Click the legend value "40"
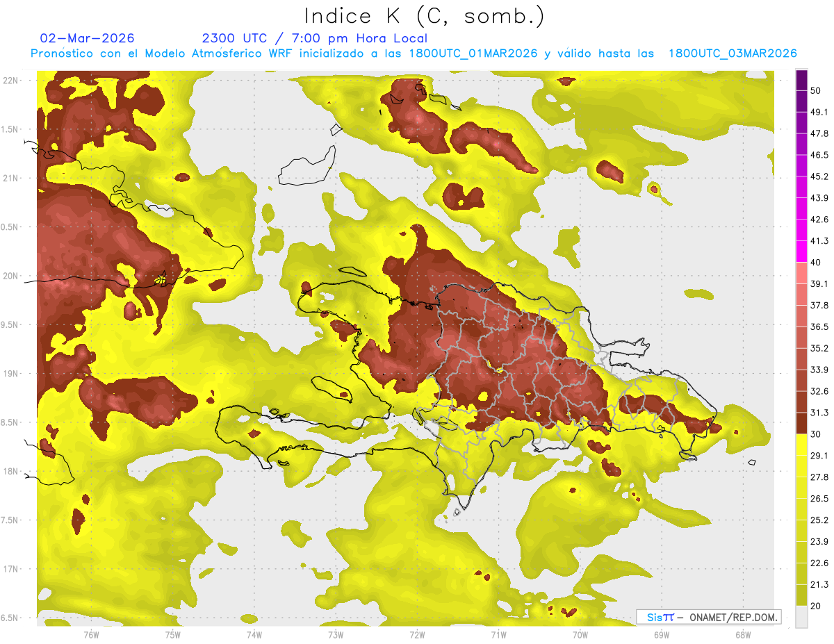Screen dimensions: 834x644 tap(817, 263)
